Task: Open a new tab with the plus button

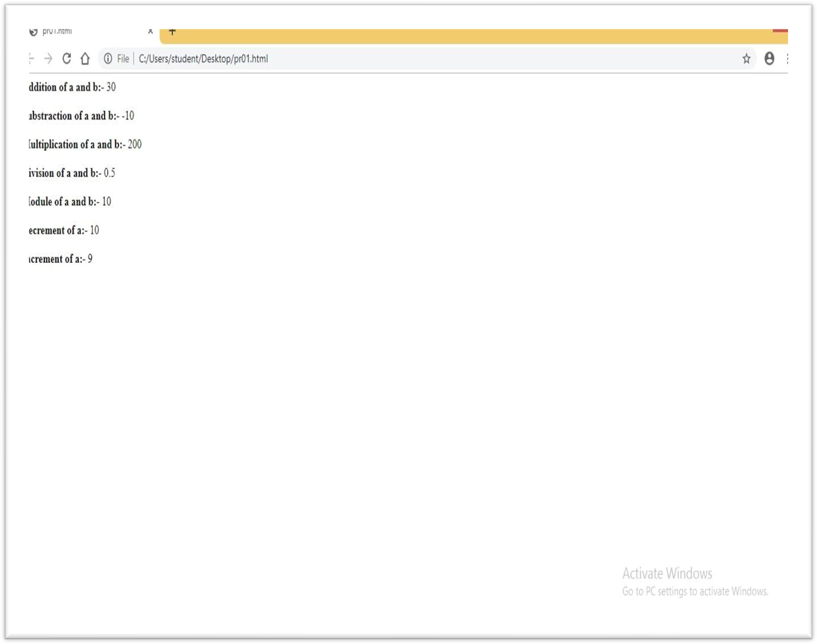Action: point(172,31)
